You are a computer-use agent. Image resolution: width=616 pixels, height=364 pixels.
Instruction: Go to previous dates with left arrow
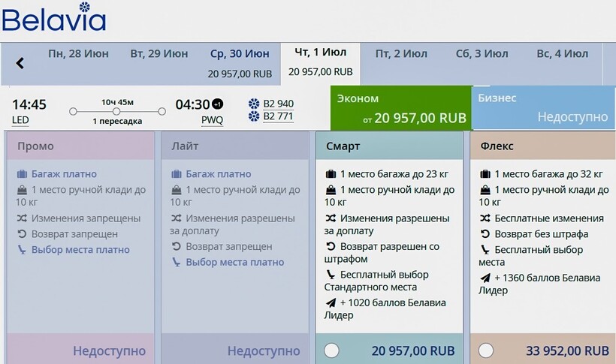click(20, 63)
